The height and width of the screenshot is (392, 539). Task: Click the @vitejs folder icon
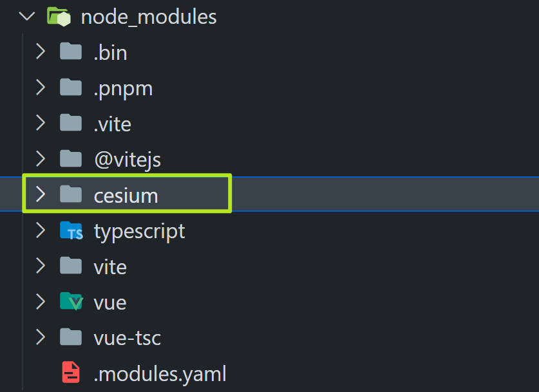coord(71,158)
